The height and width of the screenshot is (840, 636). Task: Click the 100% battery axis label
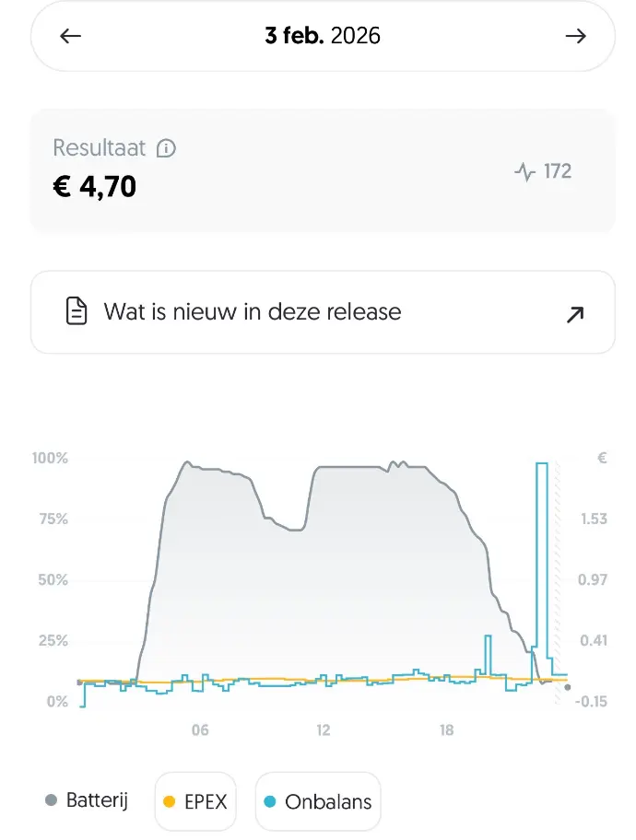[x=49, y=458]
